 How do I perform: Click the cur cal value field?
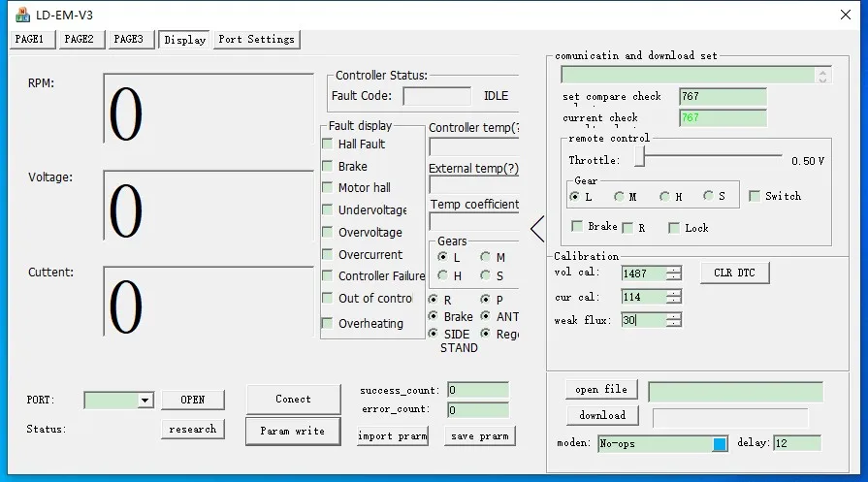(644, 297)
